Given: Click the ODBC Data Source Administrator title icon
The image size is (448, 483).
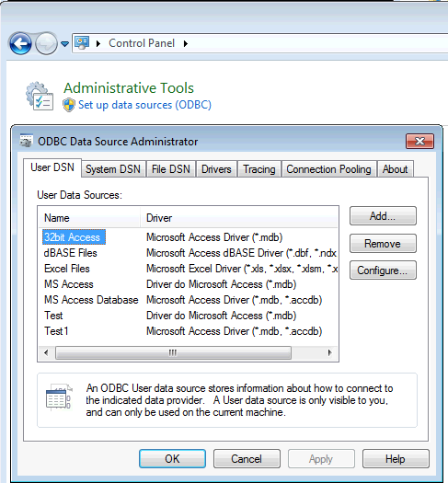Looking at the screenshot, I should [x=26, y=141].
